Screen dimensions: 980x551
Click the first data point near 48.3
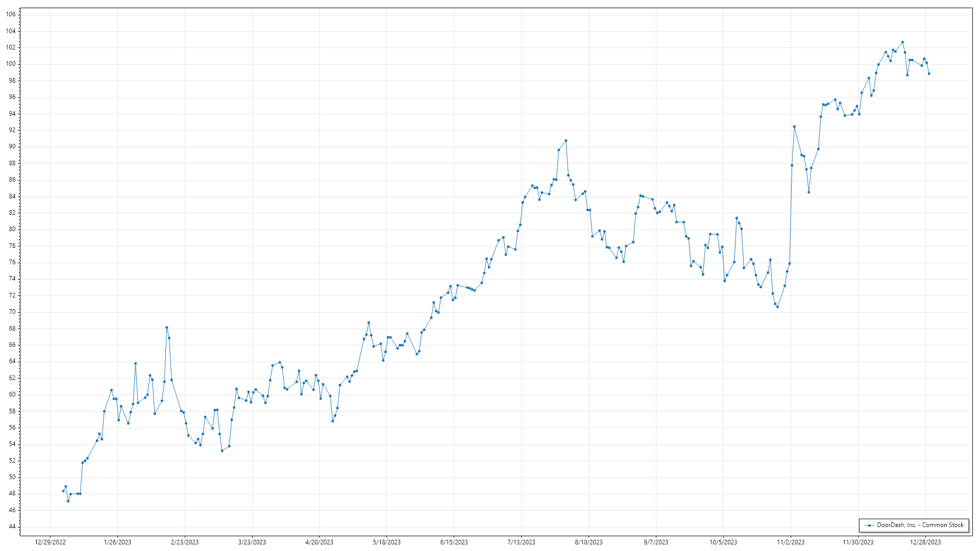(x=63, y=491)
